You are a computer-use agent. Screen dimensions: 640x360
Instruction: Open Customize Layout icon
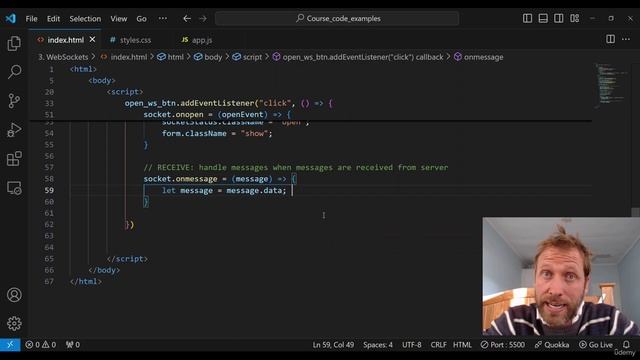[x=575, y=18]
